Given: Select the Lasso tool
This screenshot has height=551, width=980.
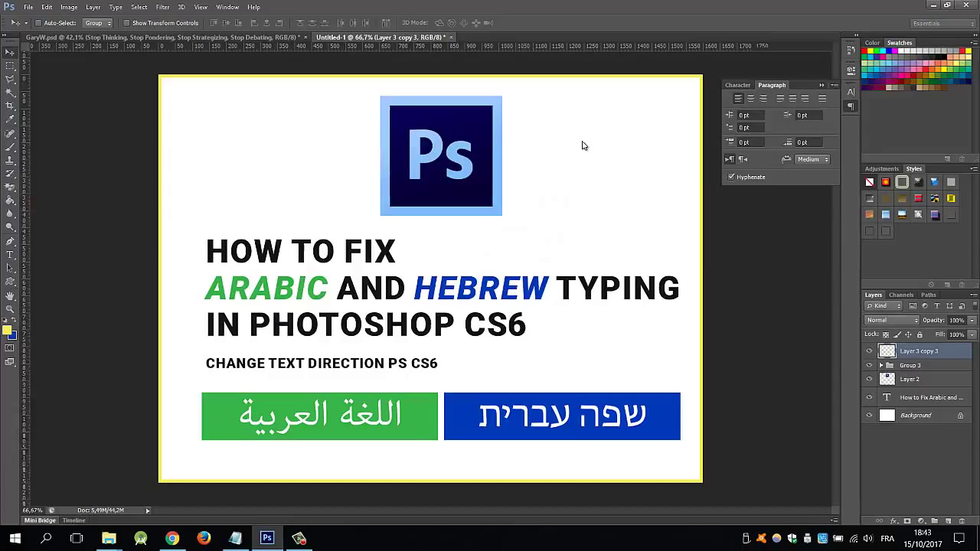Looking at the screenshot, I should coord(10,80).
